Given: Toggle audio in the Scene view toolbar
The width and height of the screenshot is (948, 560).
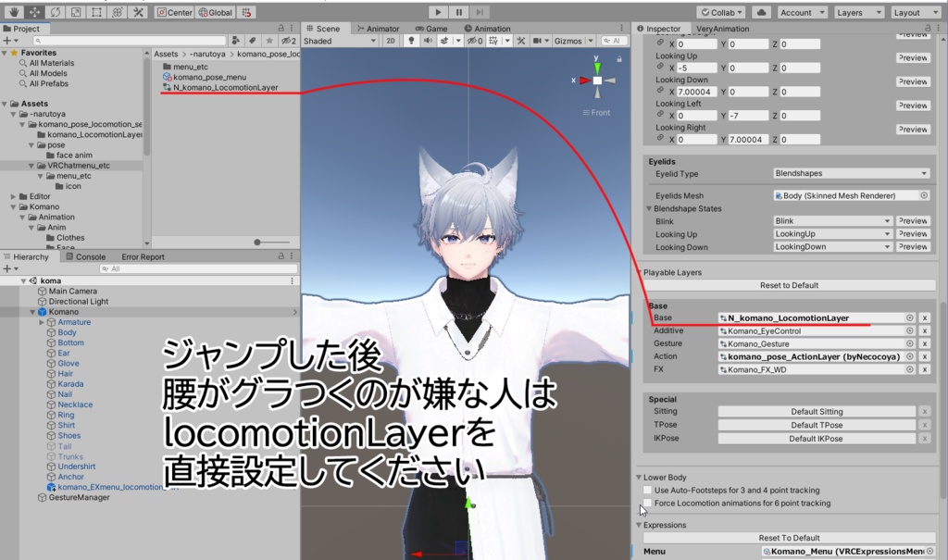Looking at the screenshot, I should (x=429, y=43).
